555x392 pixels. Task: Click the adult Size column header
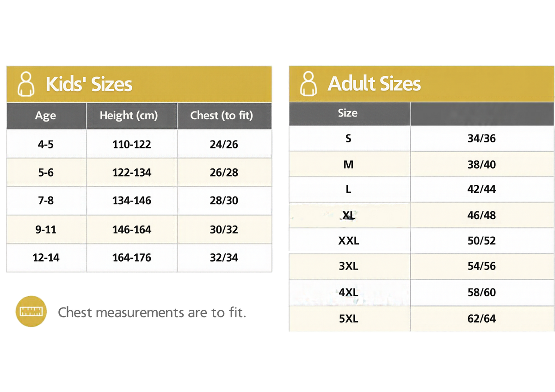tap(348, 113)
